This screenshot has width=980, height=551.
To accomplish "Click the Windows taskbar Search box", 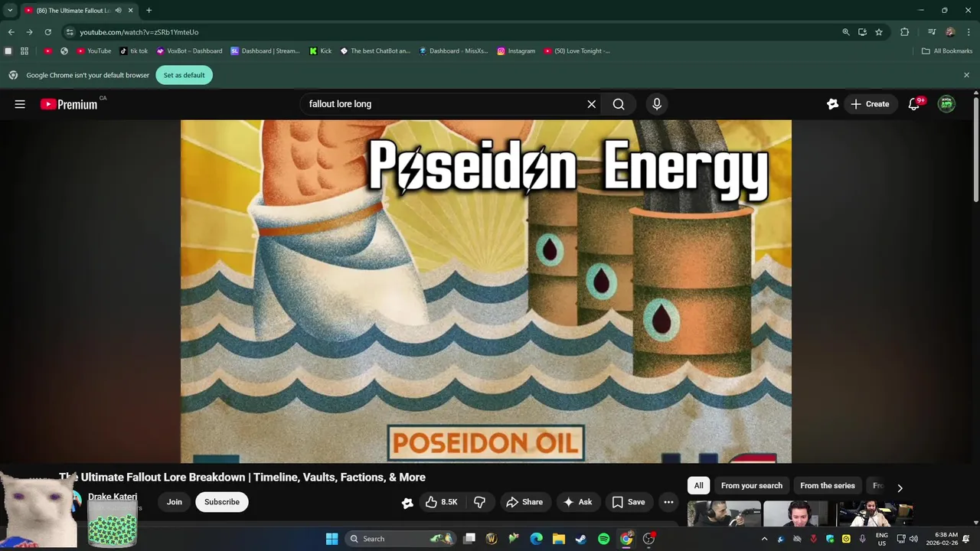I will 400,539.
